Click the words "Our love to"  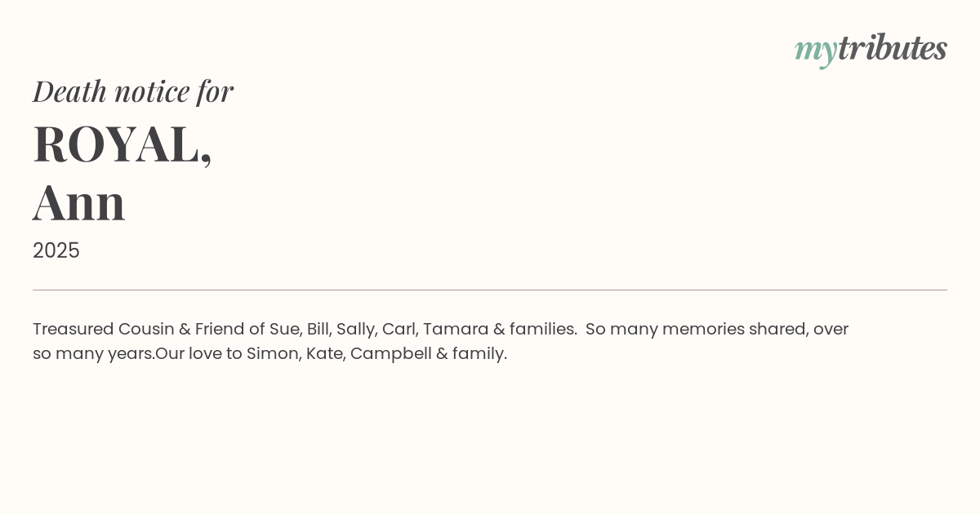(198, 353)
